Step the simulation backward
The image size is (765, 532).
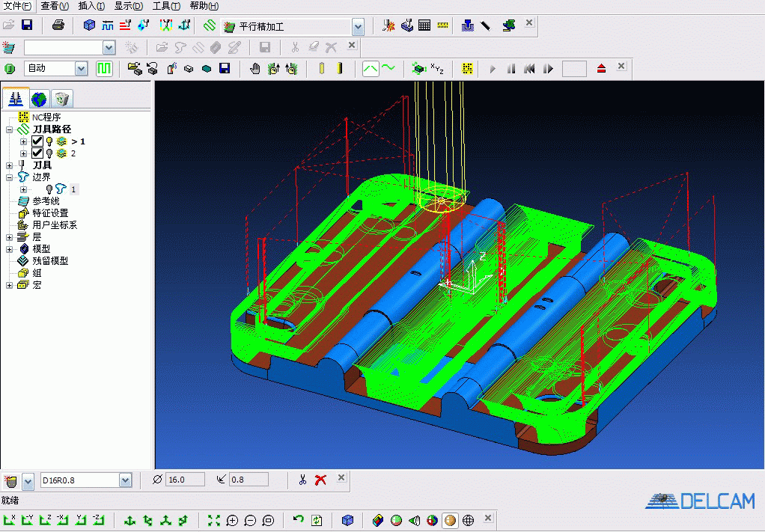[529, 70]
